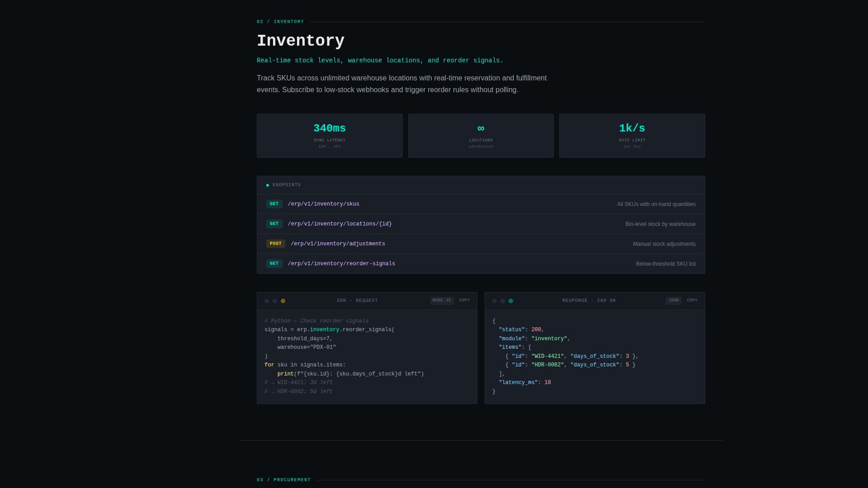Click the GET badge for reorder-signals
868x488 pixels.
274,264
